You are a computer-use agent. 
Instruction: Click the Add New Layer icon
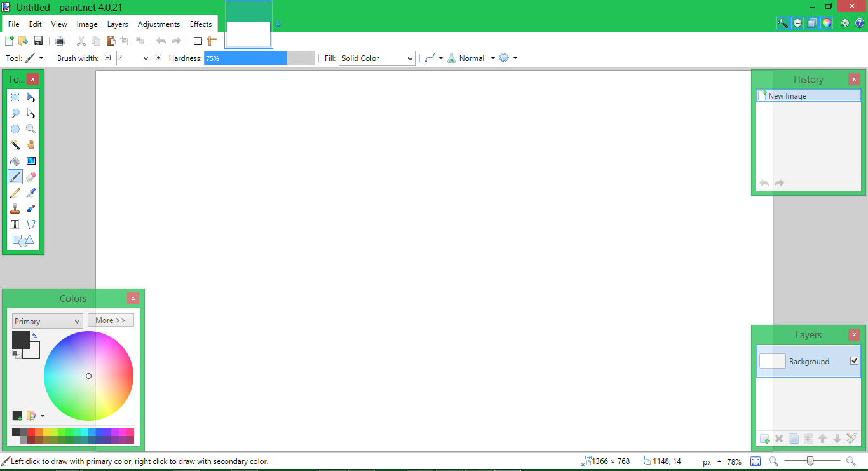(x=764, y=439)
